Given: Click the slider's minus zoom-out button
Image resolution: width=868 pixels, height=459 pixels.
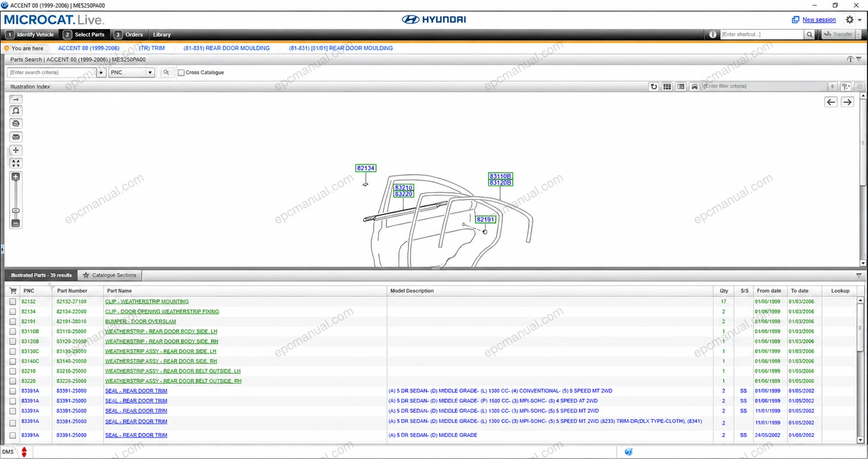Looking at the screenshot, I should [16, 223].
